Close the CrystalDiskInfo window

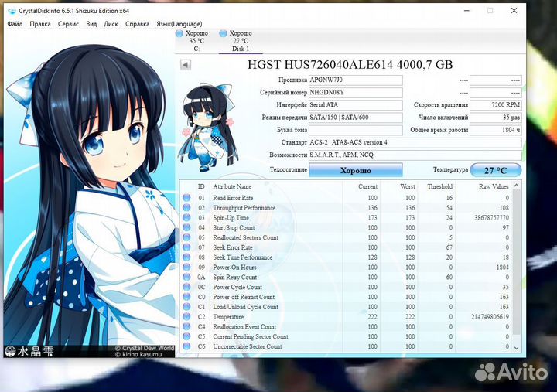pos(514,11)
